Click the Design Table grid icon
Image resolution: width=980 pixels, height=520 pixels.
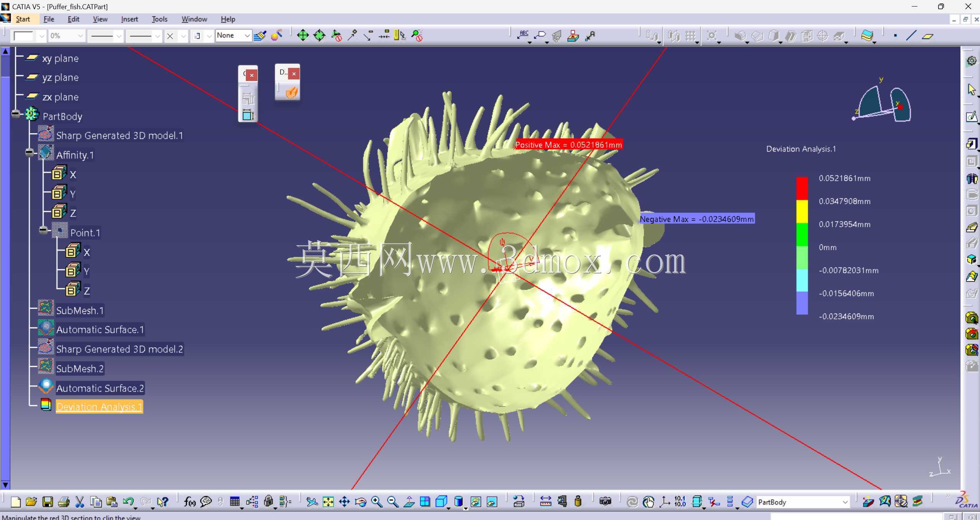pyautogui.click(x=235, y=502)
